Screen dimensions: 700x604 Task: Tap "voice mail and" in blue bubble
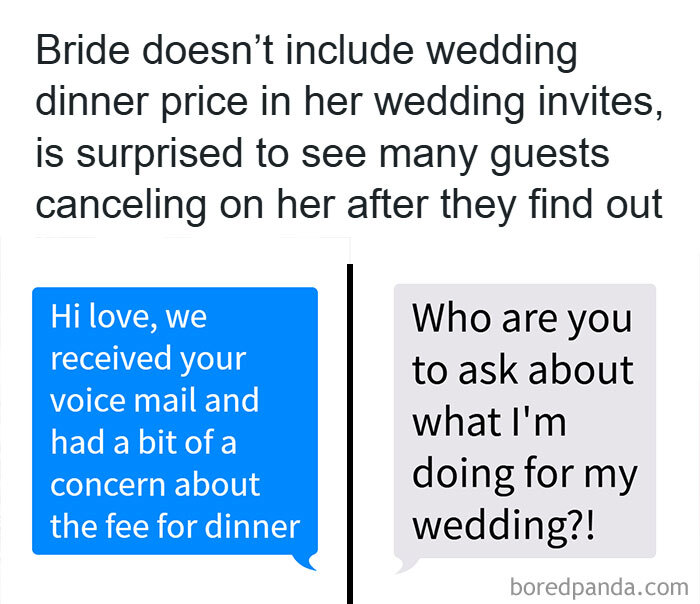pos(154,400)
